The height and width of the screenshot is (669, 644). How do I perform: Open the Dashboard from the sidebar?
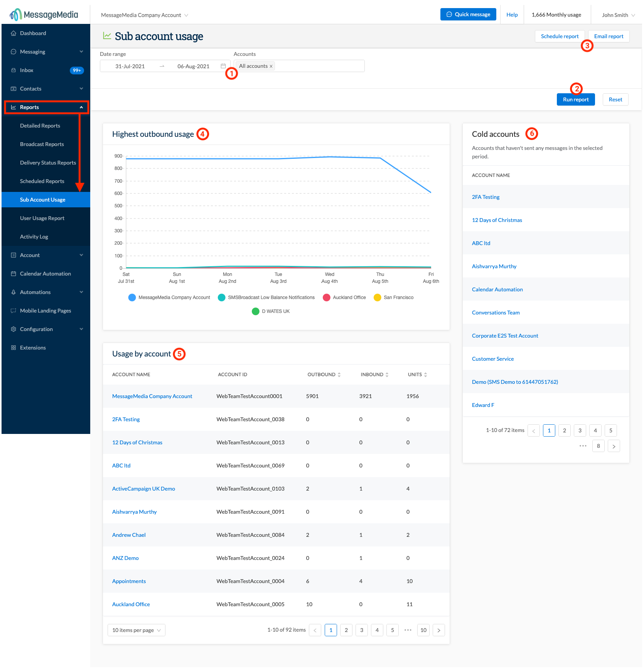[x=13, y=33]
